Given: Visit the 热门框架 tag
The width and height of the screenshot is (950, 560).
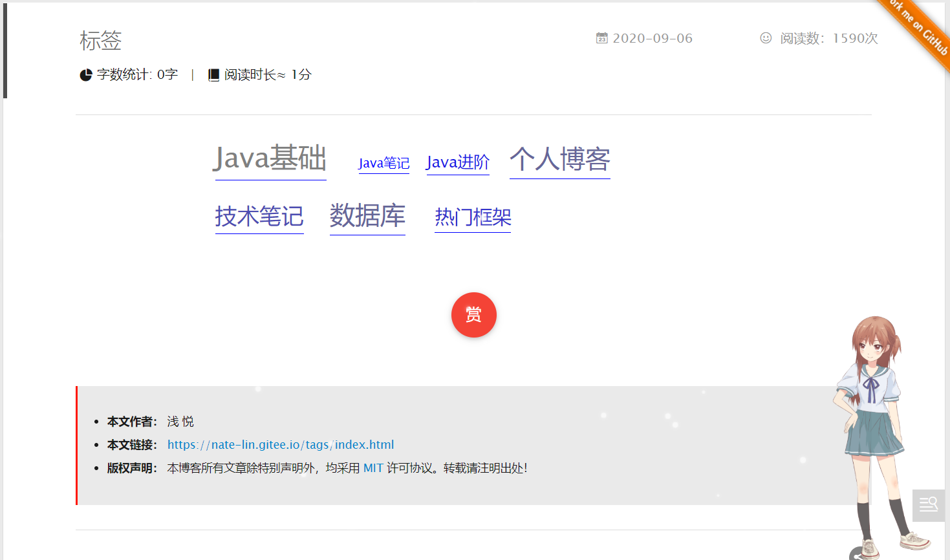Looking at the screenshot, I should point(473,217).
